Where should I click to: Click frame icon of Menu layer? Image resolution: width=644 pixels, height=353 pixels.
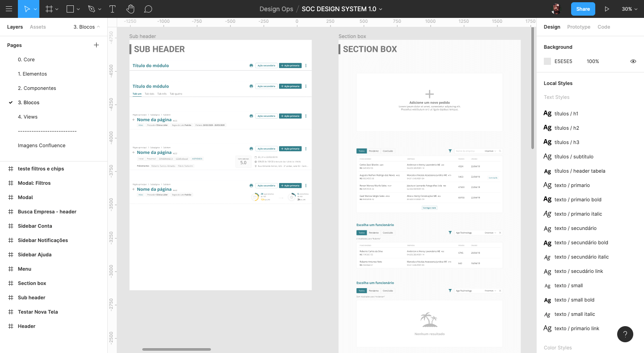tap(11, 269)
